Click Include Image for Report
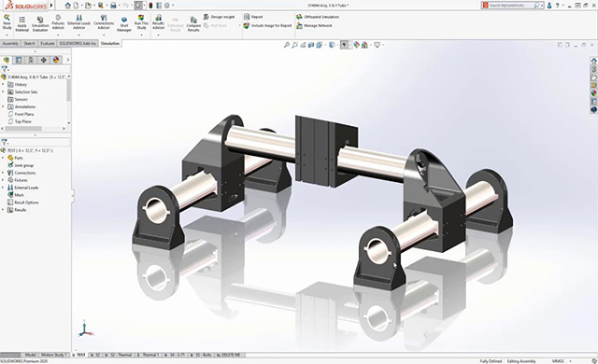Image resolution: width=598 pixels, height=364 pixels. click(268, 25)
